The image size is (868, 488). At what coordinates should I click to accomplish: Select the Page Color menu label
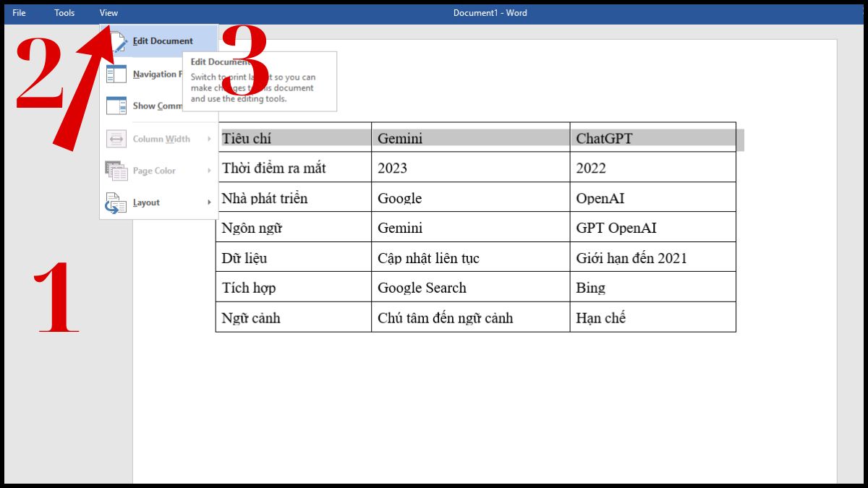click(x=154, y=171)
